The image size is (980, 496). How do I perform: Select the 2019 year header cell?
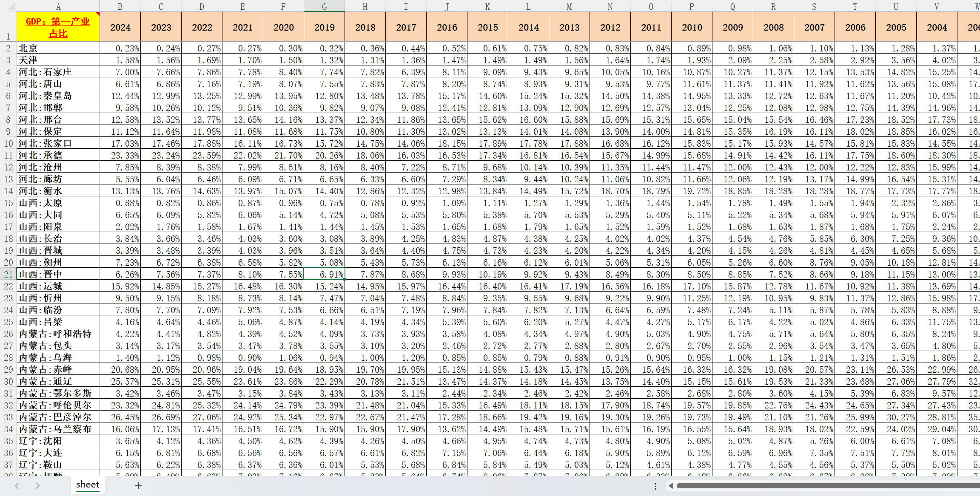(324, 27)
